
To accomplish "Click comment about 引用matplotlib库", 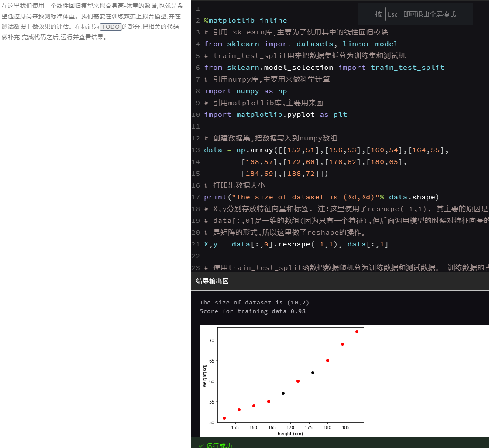I will pyautogui.click(x=264, y=103).
